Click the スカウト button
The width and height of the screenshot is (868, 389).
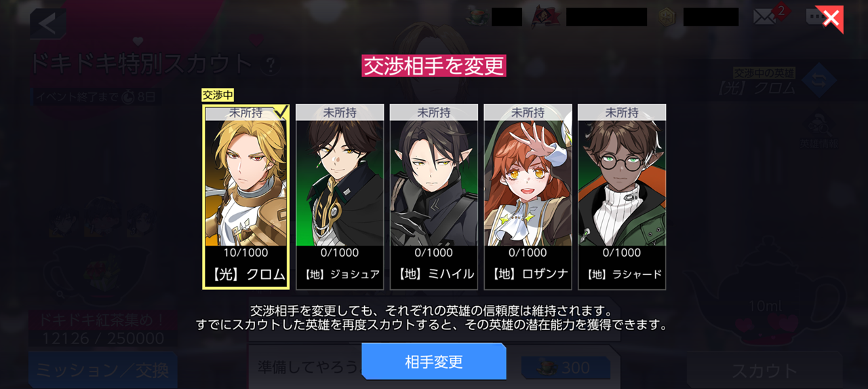coord(764,371)
